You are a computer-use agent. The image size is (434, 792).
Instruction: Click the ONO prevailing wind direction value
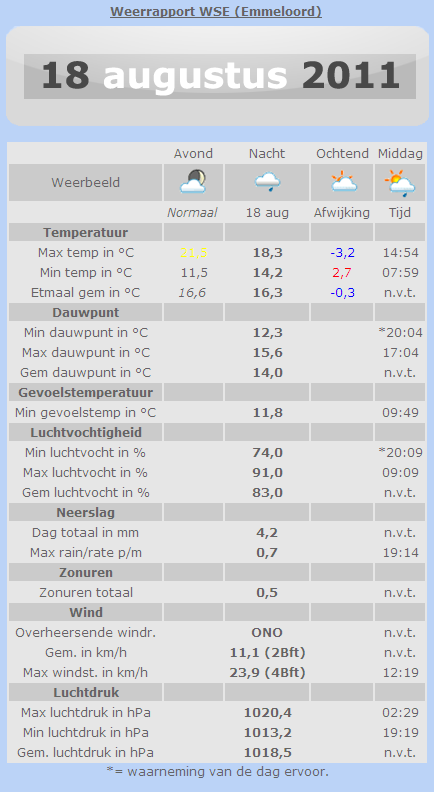(267, 633)
